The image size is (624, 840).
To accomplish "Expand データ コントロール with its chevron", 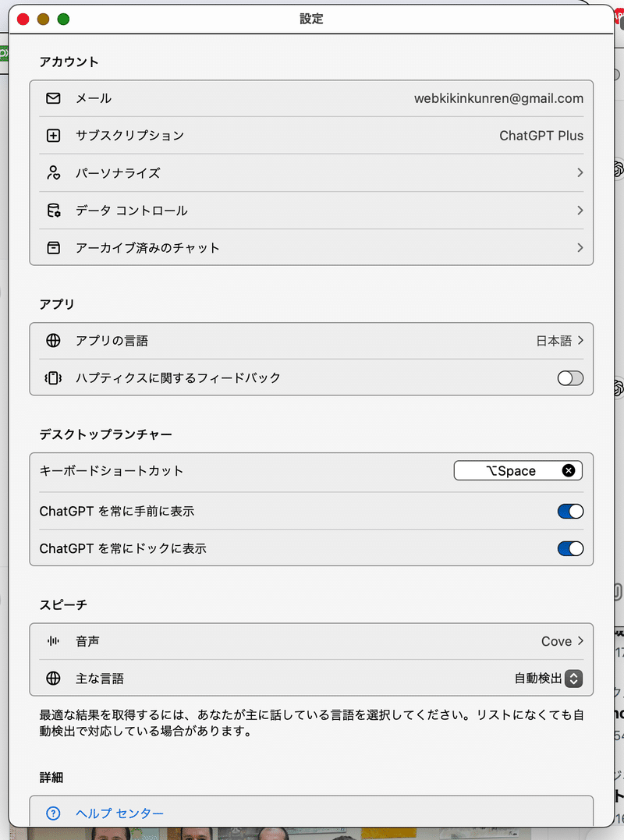I will pos(580,210).
